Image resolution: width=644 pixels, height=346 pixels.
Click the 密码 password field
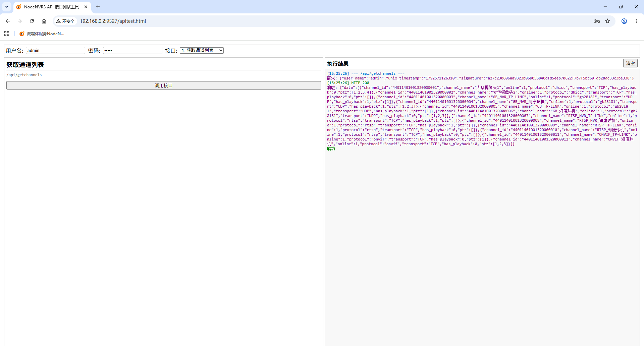132,50
